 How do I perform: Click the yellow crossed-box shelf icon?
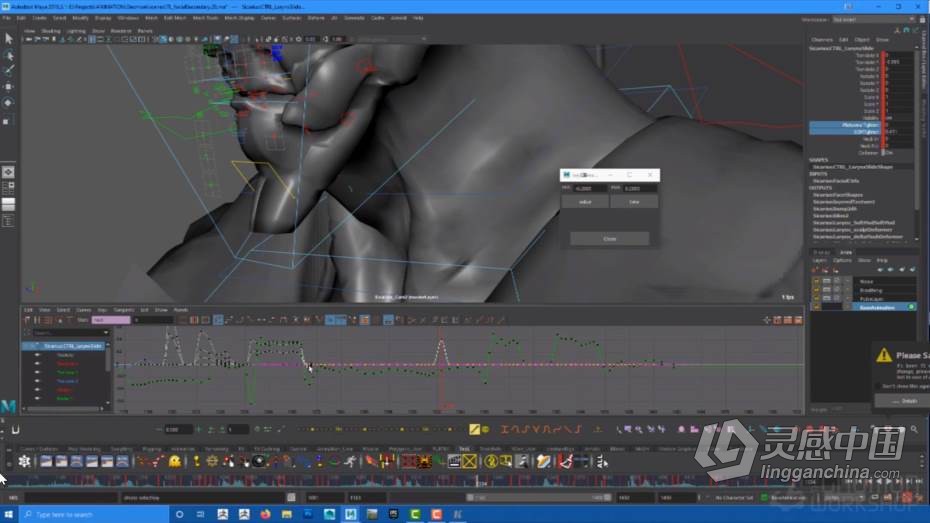(469, 461)
